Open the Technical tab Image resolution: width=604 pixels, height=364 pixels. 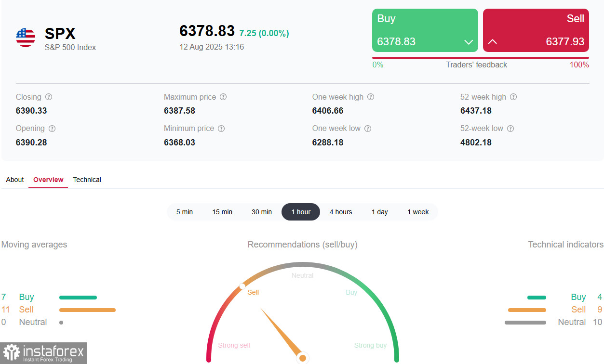click(x=87, y=180)
